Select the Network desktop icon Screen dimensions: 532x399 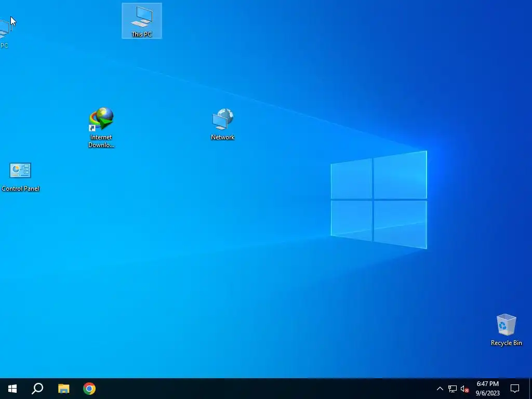222,124
